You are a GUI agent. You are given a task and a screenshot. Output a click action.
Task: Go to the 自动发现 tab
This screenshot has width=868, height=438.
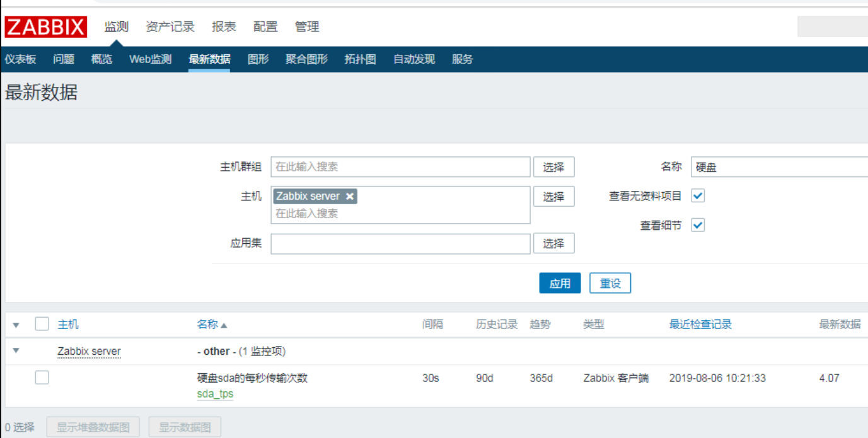(414, 59)
